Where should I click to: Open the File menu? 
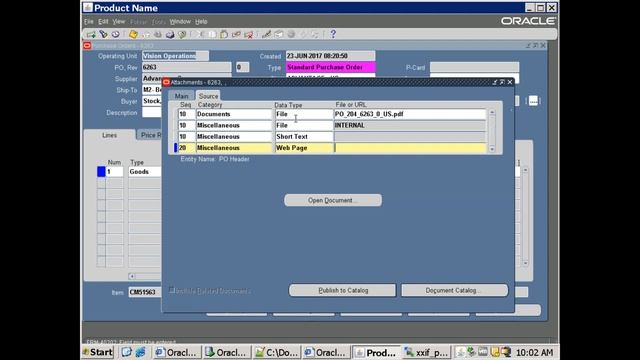coord(89,22)
